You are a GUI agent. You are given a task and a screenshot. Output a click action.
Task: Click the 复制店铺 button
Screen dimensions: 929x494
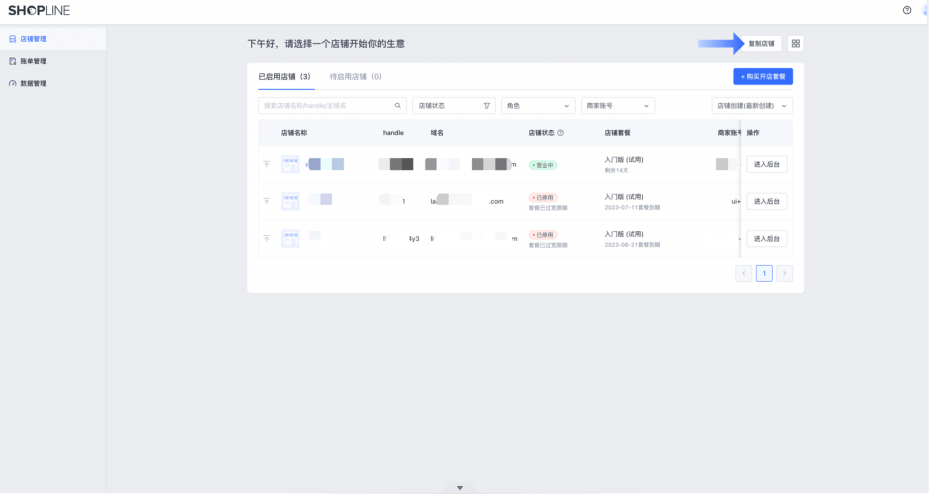pos(761,44)
